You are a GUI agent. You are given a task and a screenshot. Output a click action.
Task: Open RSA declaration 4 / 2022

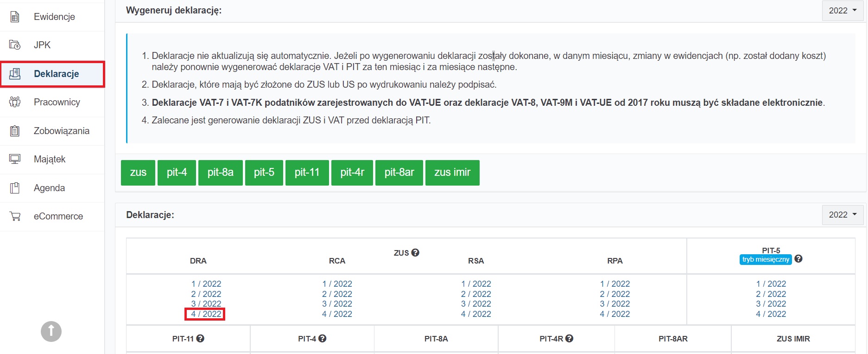pos(476,314)
